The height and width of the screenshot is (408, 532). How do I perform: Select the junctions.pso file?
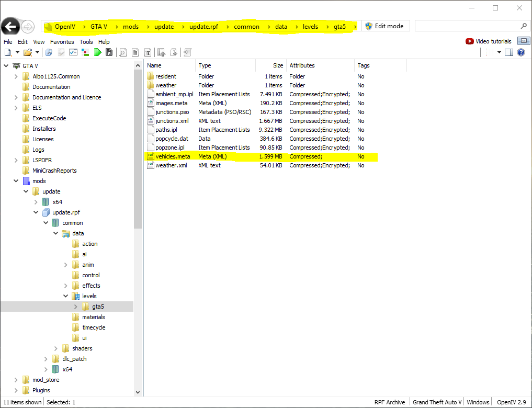[x=172, y=112]
